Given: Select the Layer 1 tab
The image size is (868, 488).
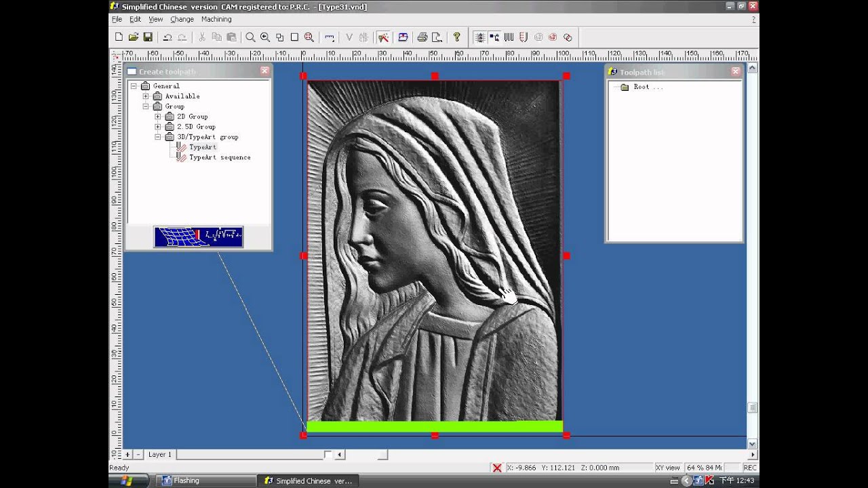Looking at the screenshot, I should pos(160,455).
